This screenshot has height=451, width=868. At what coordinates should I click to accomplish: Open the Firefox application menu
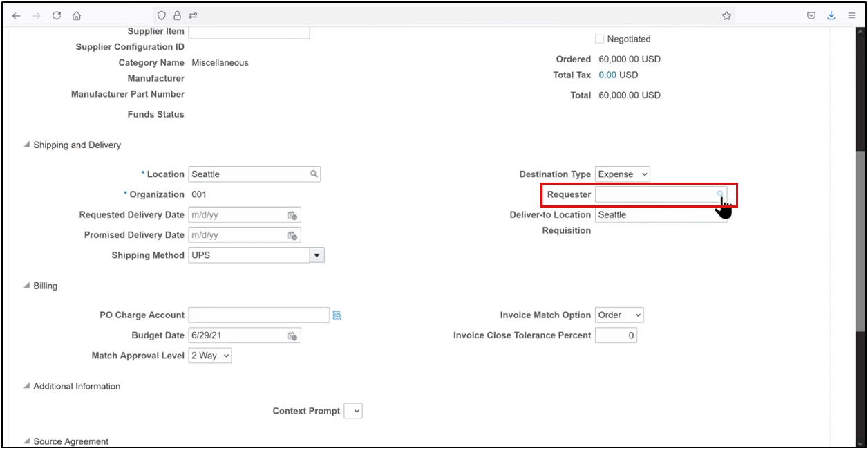851,15
